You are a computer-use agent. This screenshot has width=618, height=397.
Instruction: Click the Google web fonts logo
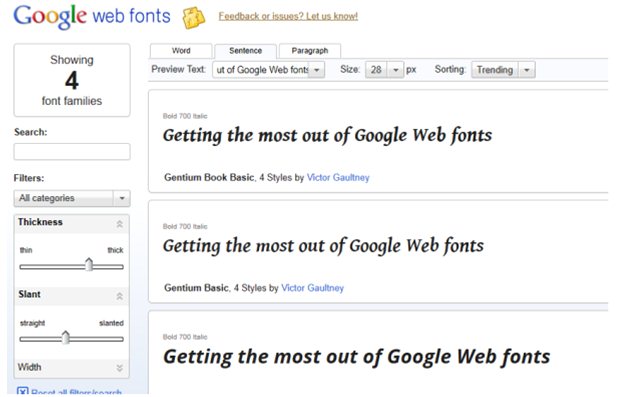(92, 17)
